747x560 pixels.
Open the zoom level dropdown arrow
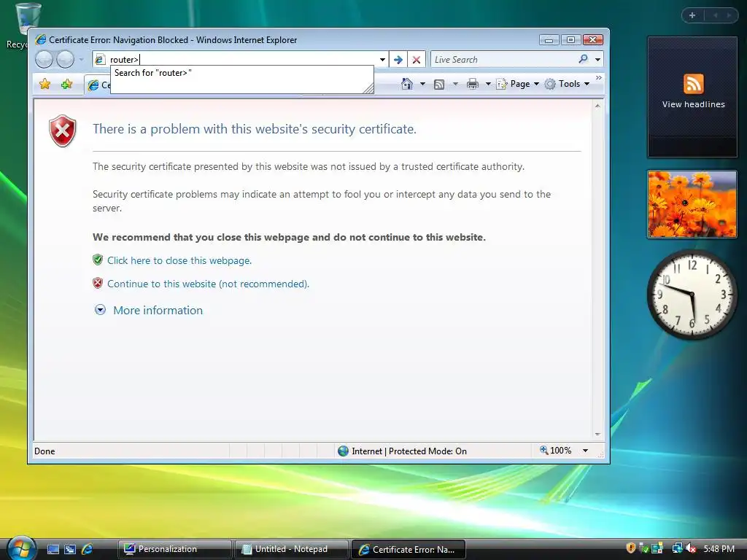point(586,451)
